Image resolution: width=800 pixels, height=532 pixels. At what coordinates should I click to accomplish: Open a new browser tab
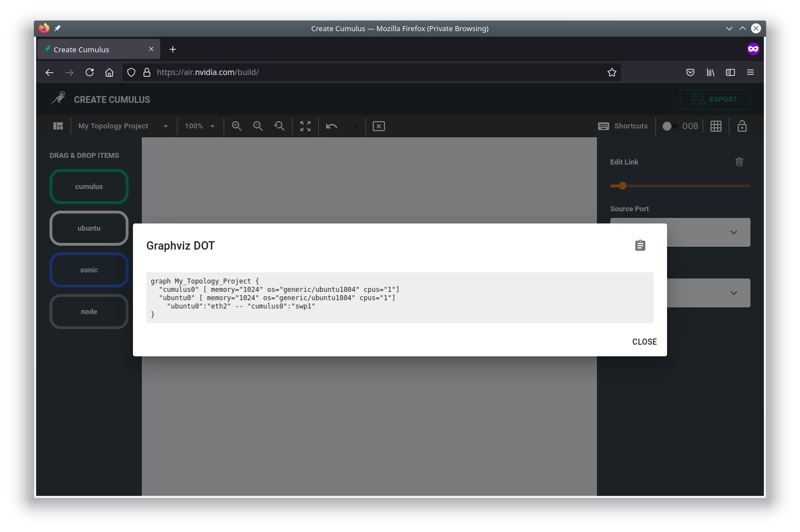[x=173, y=49]
